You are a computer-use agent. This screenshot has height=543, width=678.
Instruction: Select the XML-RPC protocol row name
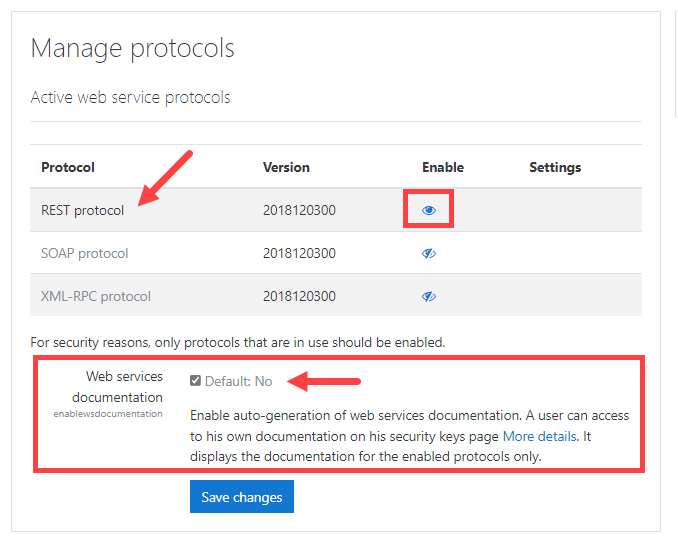(96, 297)
